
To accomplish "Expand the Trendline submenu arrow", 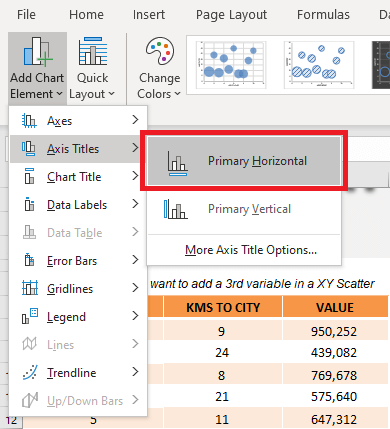I will tap(135, 372).
